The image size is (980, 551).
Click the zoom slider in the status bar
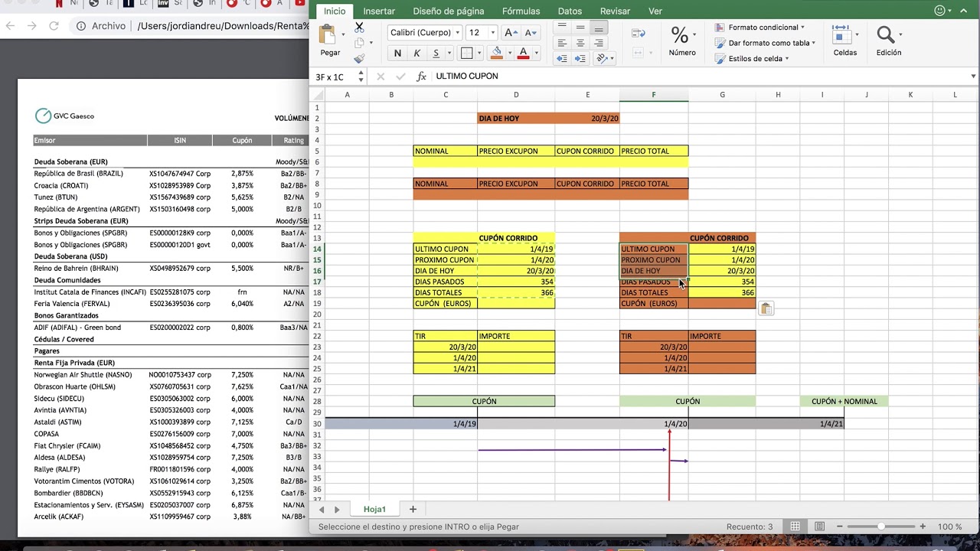click(881, 527)
